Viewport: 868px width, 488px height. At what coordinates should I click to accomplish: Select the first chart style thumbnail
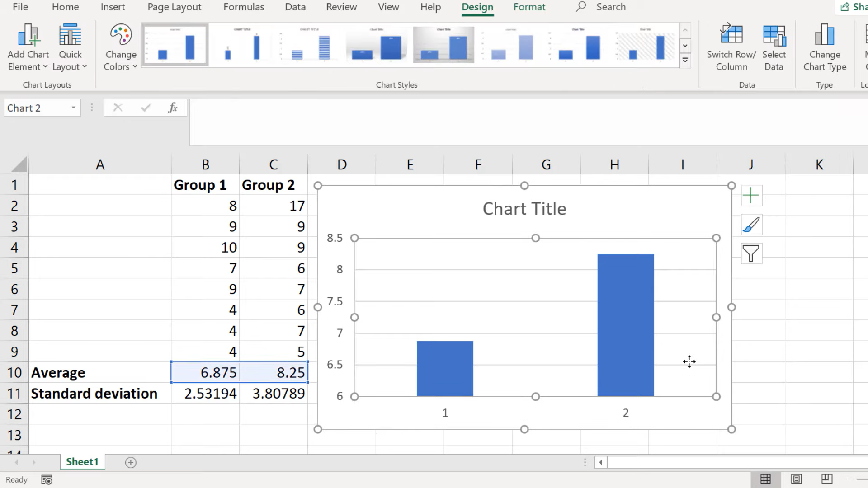pos(175,45)
